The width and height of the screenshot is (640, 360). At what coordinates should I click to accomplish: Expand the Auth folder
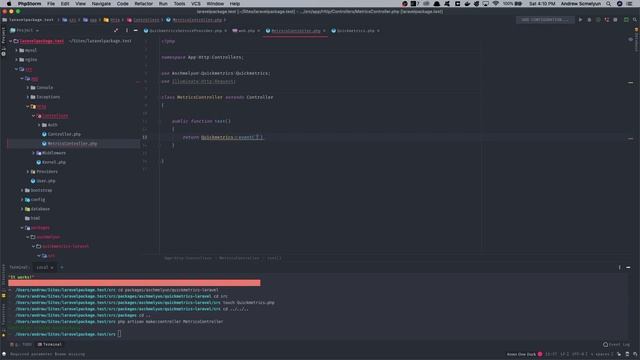[39, 125]
